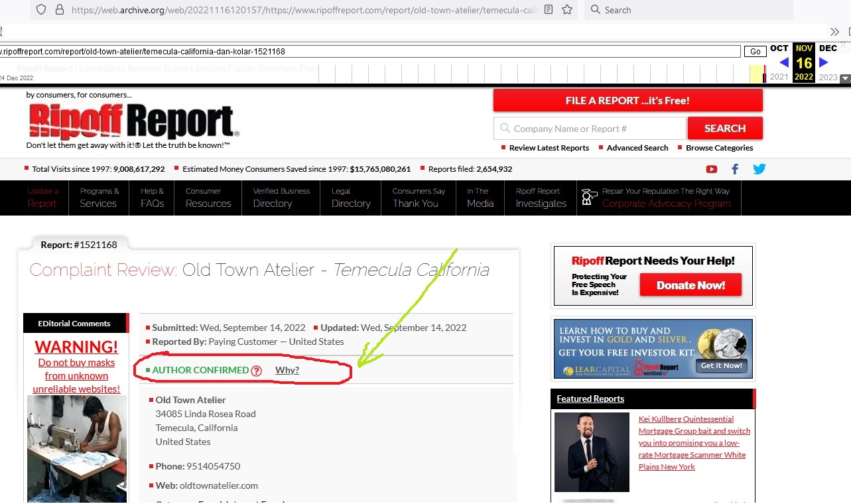Open In The Media menu

(x=480, y=198)
